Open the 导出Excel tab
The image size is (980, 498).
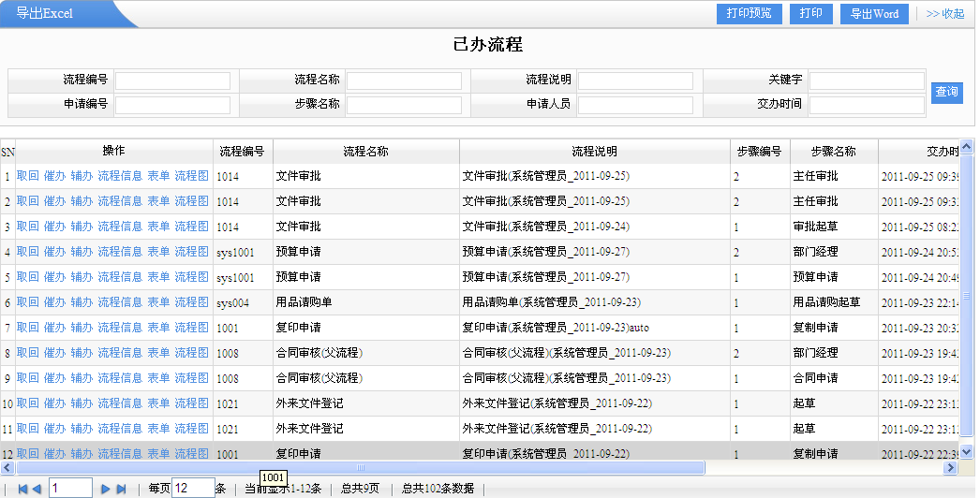coord(45,14)
